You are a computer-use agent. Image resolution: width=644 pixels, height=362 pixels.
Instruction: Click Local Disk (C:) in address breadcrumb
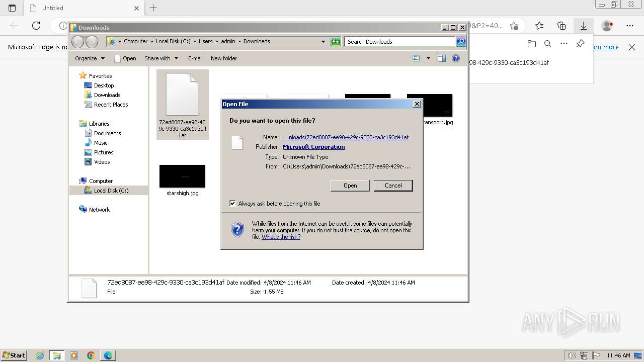click(x=173, y=42)
